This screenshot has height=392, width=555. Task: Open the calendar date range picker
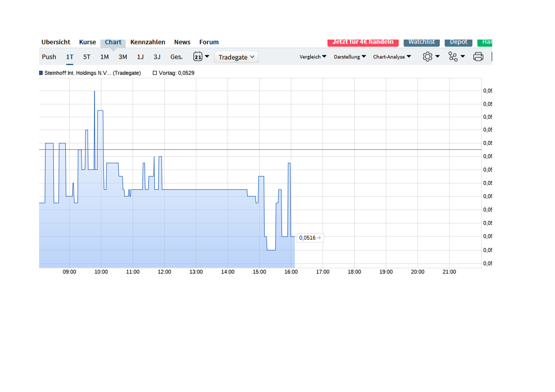[x=198, y=56]
